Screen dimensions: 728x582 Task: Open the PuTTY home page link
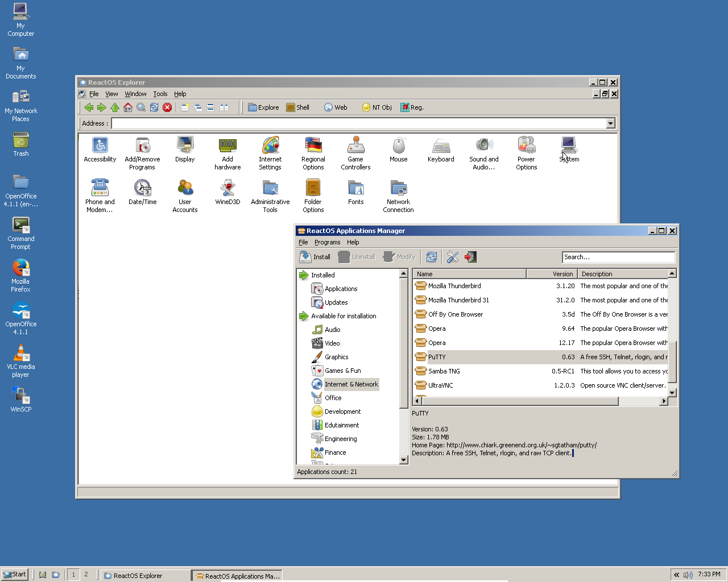[522, 445]
